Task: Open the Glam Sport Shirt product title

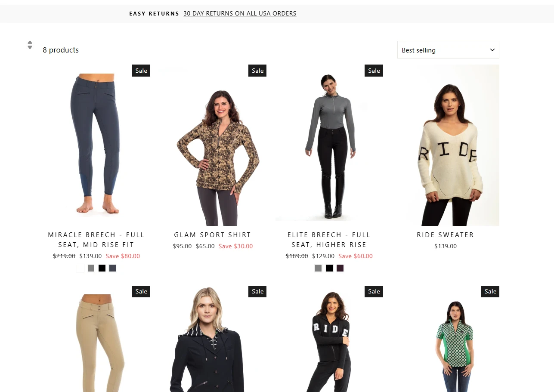Action: (x=213, y=235)
